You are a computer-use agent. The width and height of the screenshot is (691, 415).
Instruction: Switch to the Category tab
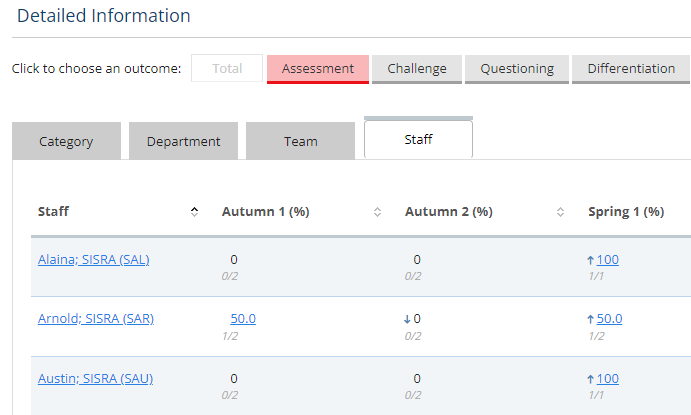click(66, 141)
